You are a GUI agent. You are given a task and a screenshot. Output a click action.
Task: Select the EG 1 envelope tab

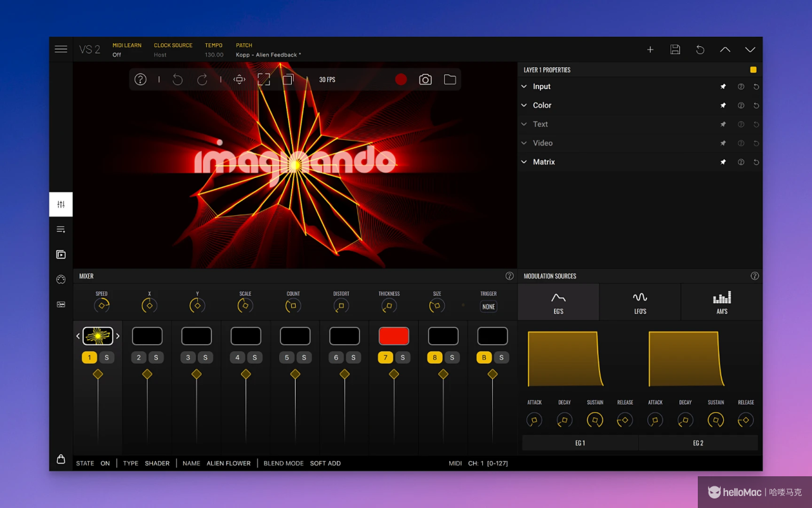click(x=580, y=443)
